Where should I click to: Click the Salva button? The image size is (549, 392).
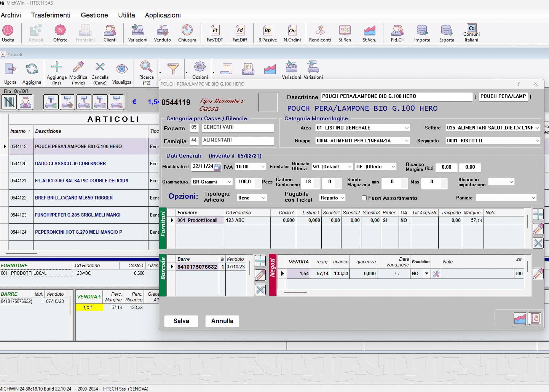(x=181, y=321)
